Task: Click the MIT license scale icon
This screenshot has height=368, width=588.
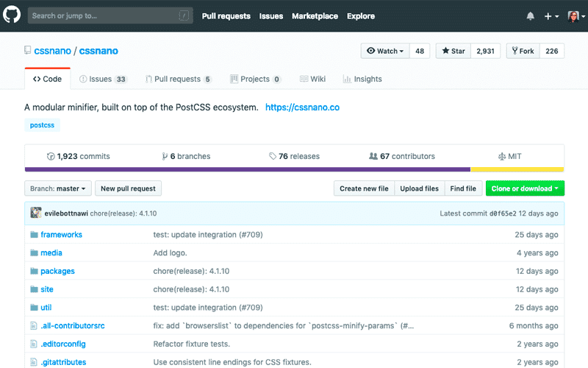Action: 502,156
